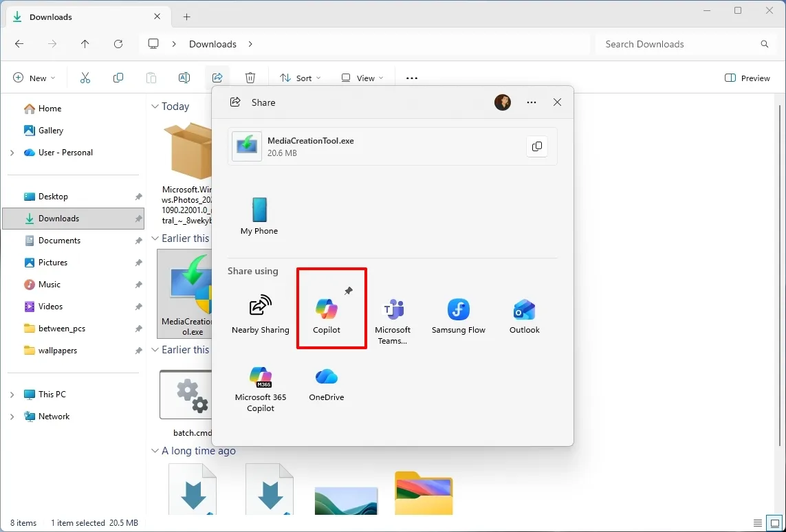Close the Share dialog
The width and height of the screenshot is (786, 532).
(x=557, y=102)
